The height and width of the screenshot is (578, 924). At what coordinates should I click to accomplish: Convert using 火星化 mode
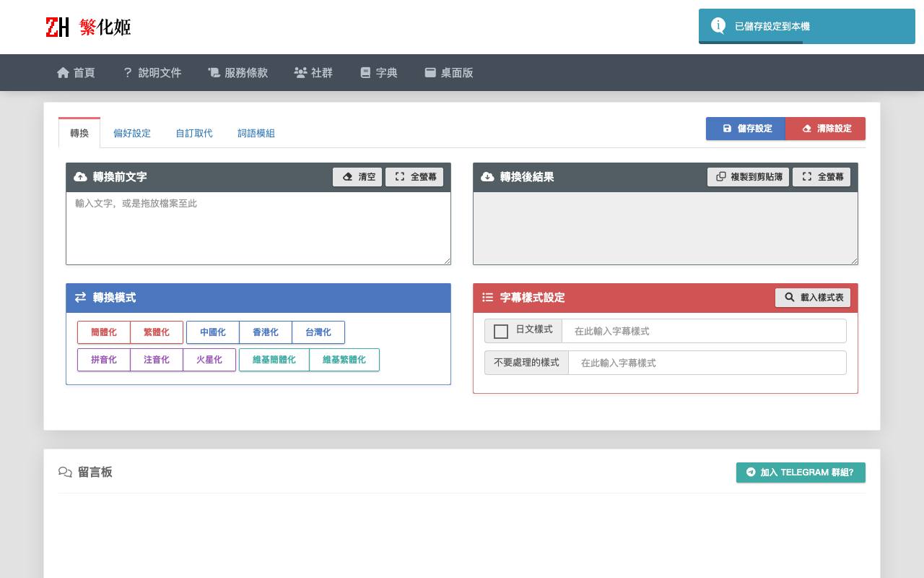(x=209, y=360)
